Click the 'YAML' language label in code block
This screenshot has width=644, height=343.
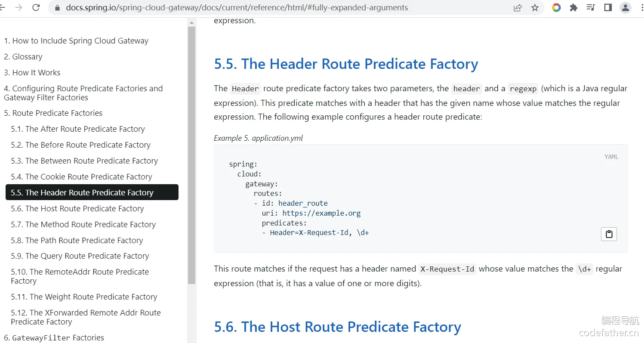point(611,157)
